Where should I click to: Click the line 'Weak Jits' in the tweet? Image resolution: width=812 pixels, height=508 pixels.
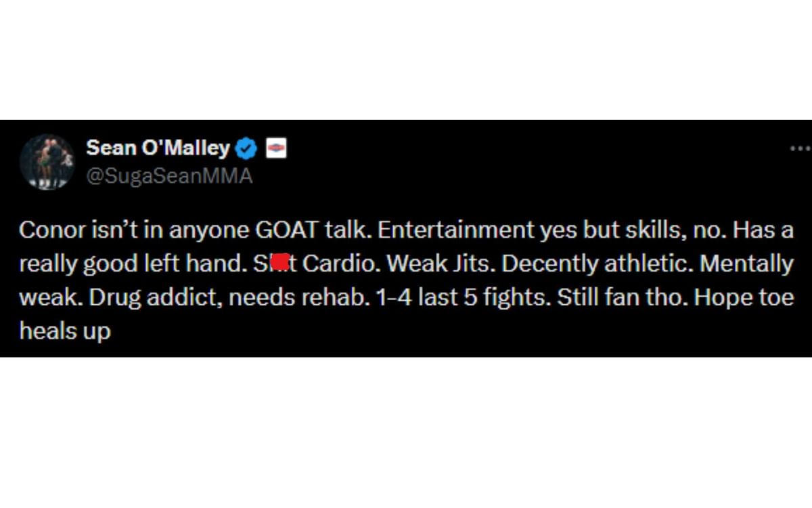pyautogui.click(x=441, y=263)
